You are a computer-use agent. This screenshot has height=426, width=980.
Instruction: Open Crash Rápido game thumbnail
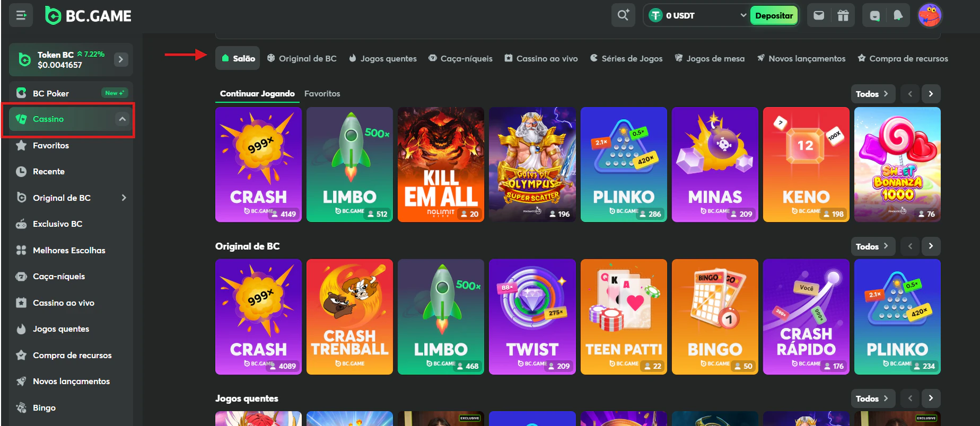click(806, 317)
